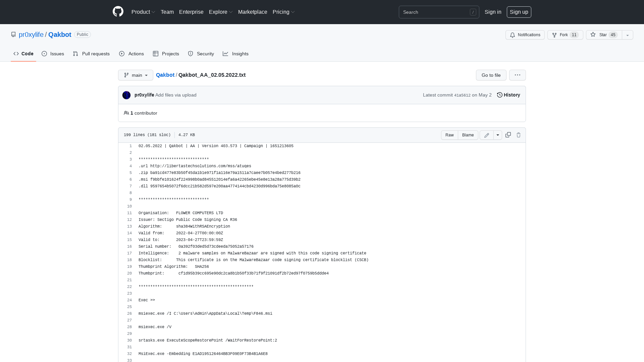Expand the Product menu
The image size is (644, 362).
(143, 12)
